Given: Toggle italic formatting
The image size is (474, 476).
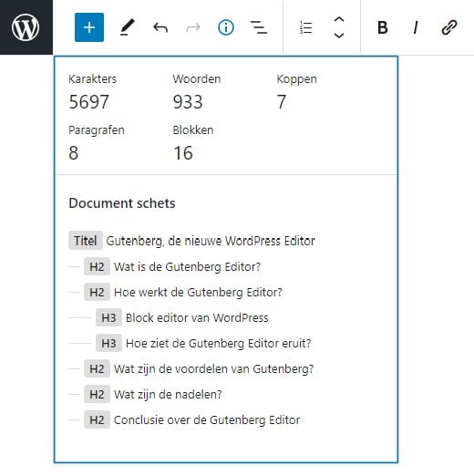Looking at the screenshot, I should (416, 27).
